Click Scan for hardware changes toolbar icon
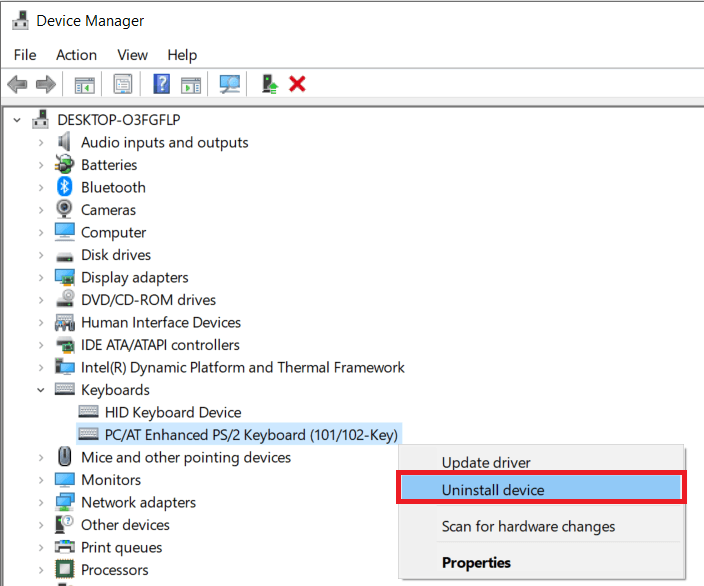 [x=229, y=84]
